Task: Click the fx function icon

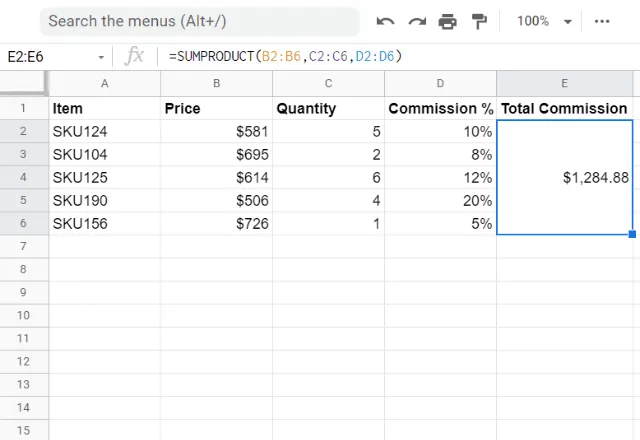Action: point(134,57)
